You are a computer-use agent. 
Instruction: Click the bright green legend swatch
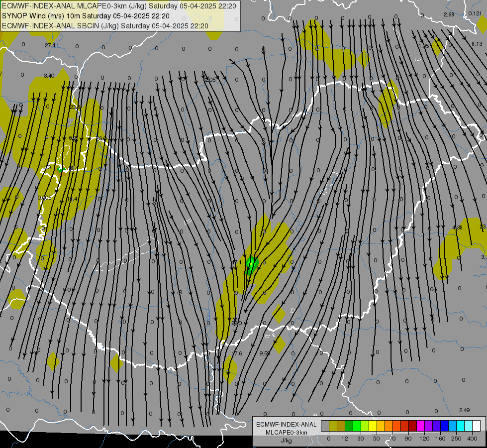coord(357,426)
